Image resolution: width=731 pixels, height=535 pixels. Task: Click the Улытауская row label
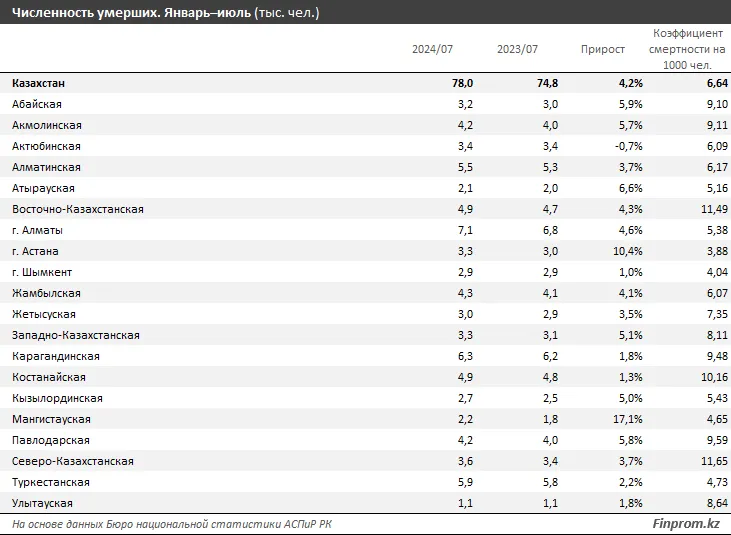(42, 503)
